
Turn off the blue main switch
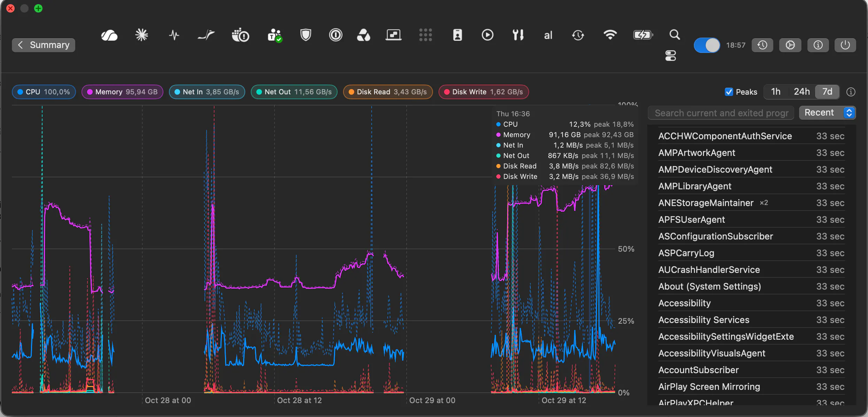[707, 45]
